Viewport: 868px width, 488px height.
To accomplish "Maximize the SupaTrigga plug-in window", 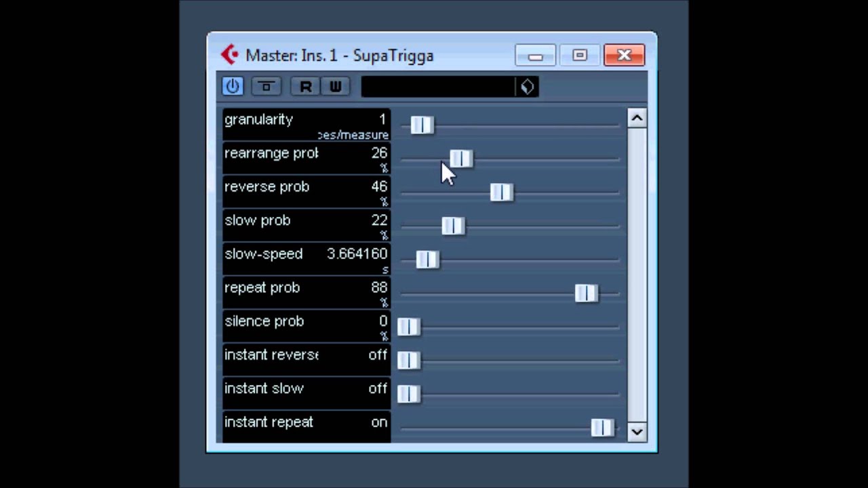I will pos(580,56).
